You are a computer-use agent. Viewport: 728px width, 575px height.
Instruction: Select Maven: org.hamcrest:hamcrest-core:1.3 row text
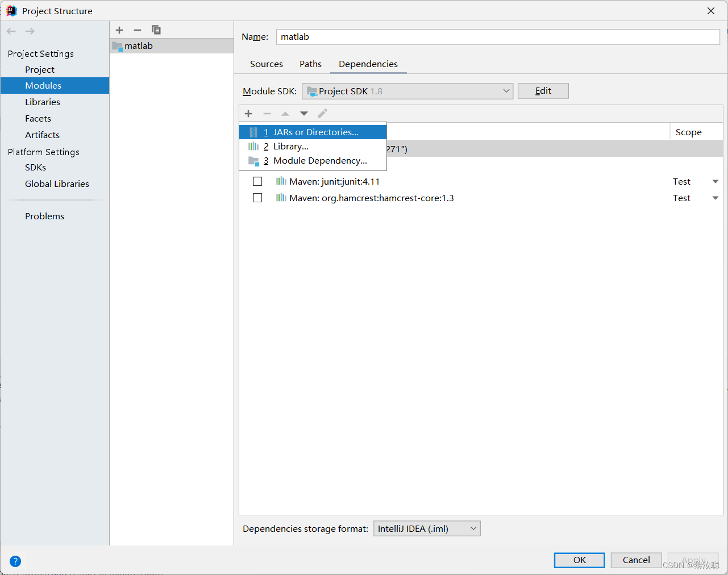tap(372, 198)
